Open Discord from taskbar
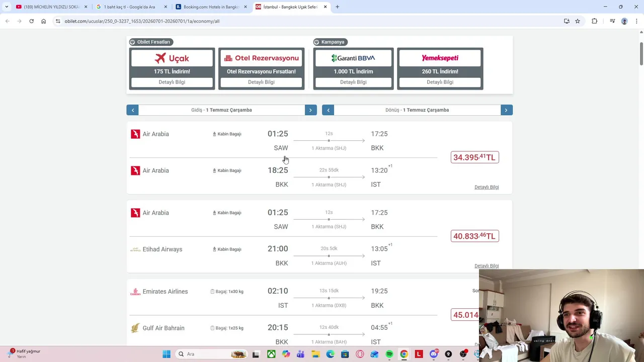 pos(433,354)
